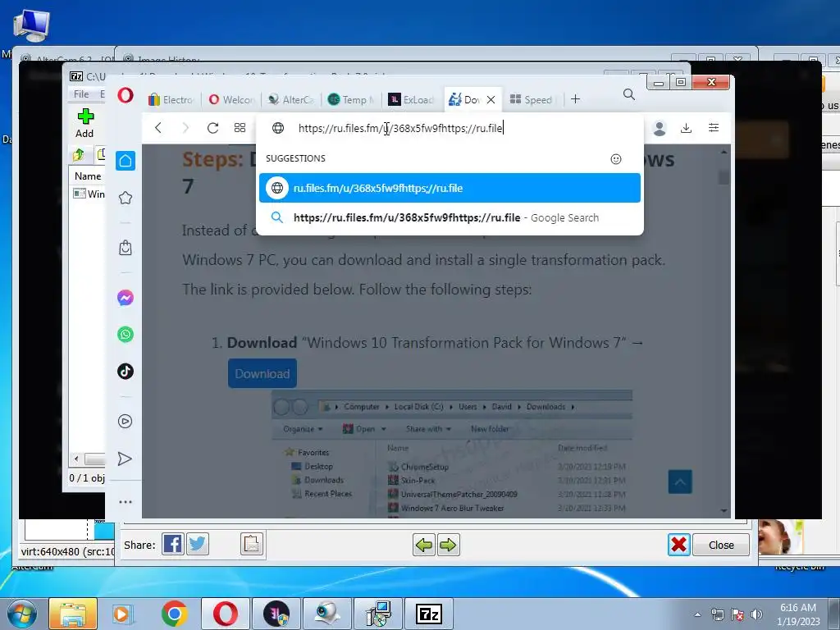Open the downloads icon in Opera toolbar

687,128
